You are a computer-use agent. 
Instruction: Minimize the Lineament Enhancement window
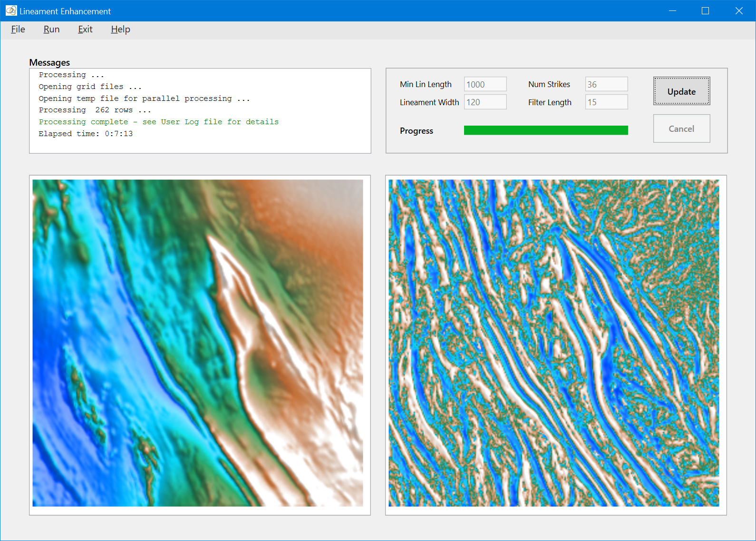pos(672,10)
